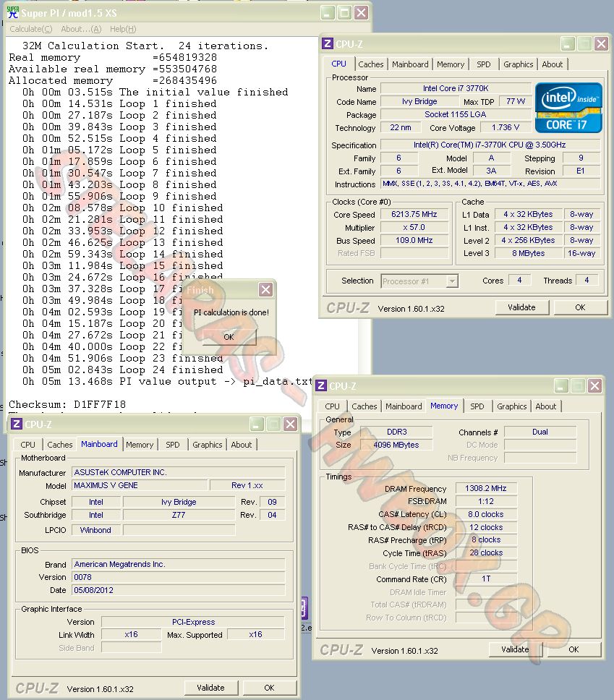The image size is (614, 700).
Task: Click OK in CPU-Z Memory window
Action: click(574, 649)
